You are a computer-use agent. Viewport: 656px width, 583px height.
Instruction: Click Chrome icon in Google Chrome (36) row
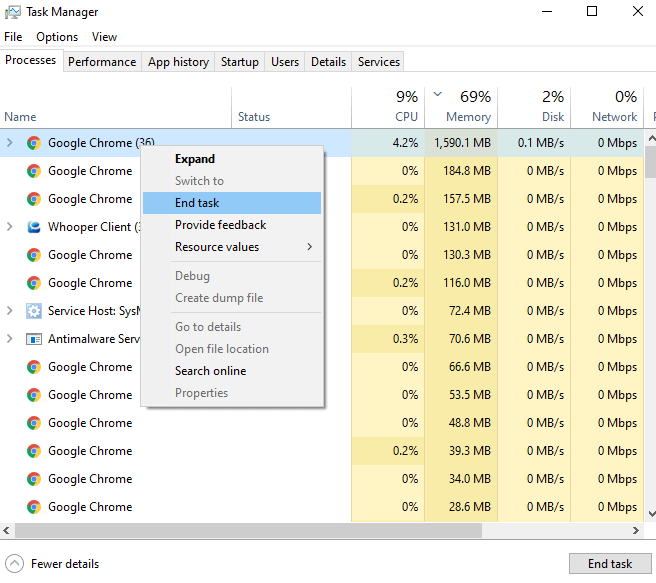(x=34, y=143)
